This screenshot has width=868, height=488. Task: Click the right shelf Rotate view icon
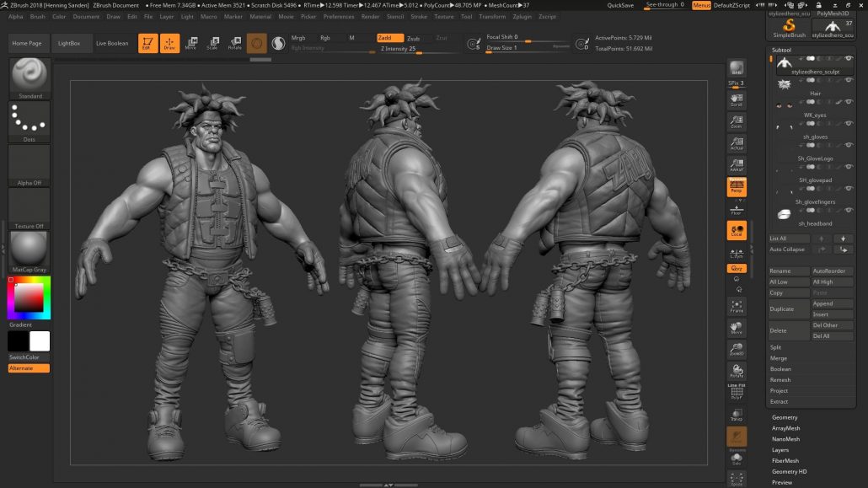tap(737, 371)
